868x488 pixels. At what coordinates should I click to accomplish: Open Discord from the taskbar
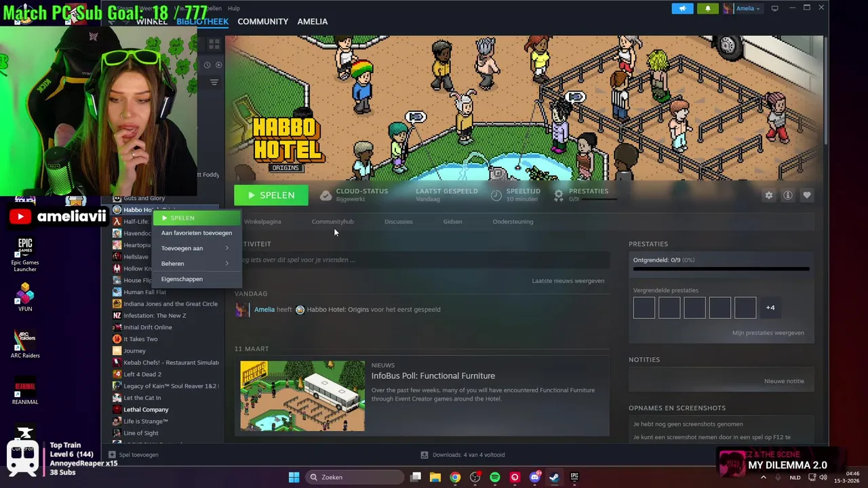coord(534,477)
